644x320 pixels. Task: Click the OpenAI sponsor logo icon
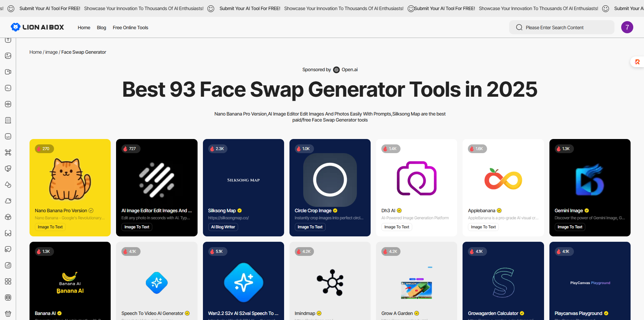pos(336,70)
